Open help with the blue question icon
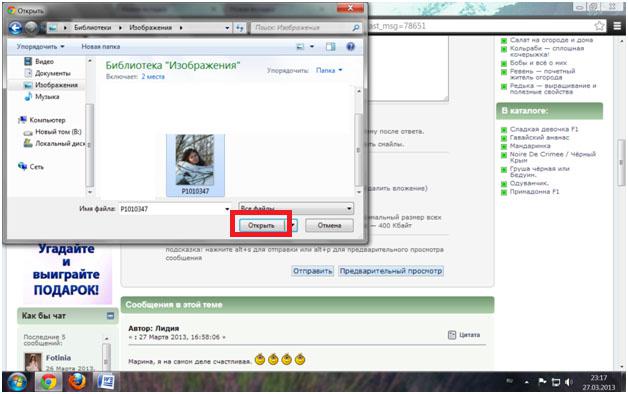Screen dimensions: 628x394 [350, 47]
